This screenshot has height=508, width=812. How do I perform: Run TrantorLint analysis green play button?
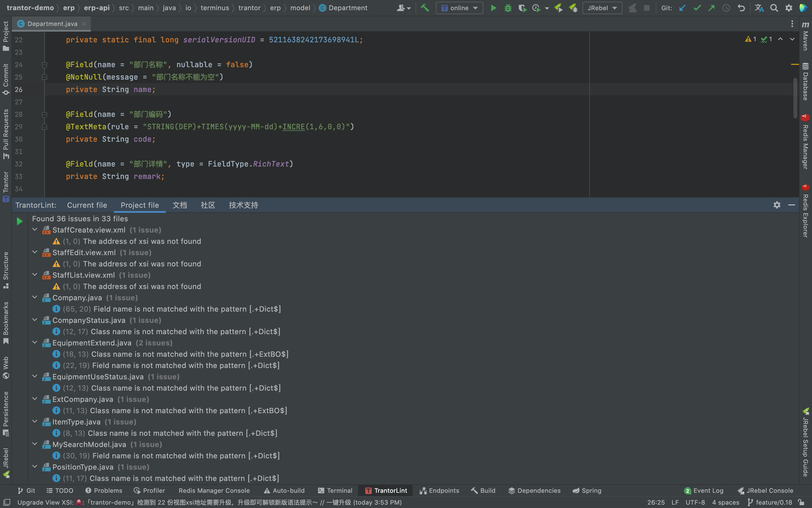(x=19, y=221)
